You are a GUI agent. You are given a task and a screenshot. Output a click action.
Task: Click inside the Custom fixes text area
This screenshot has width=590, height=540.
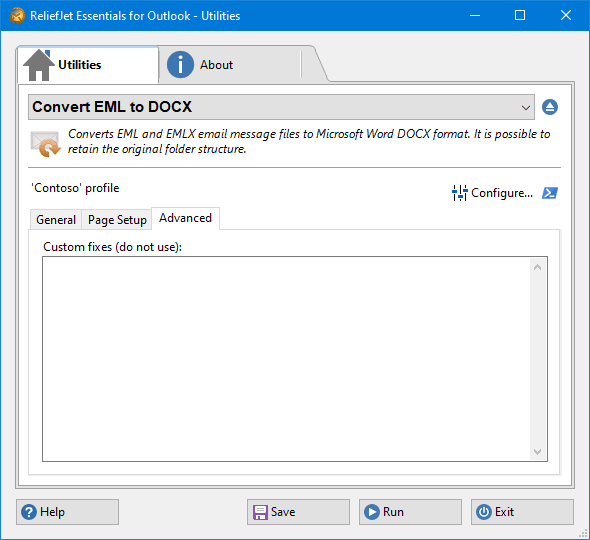tap(287, 359)
